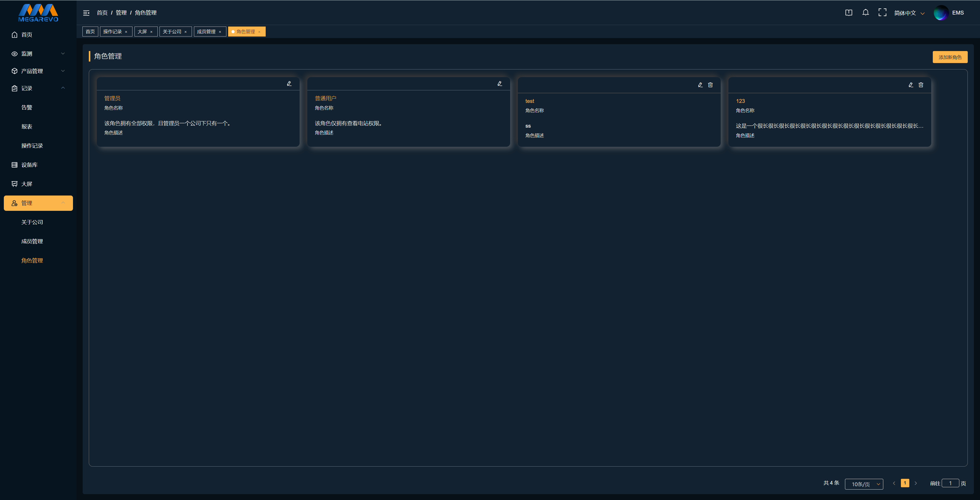Edit the 普通用户 role card
This screenshot has width=980, height=500.
coord(499,84)
